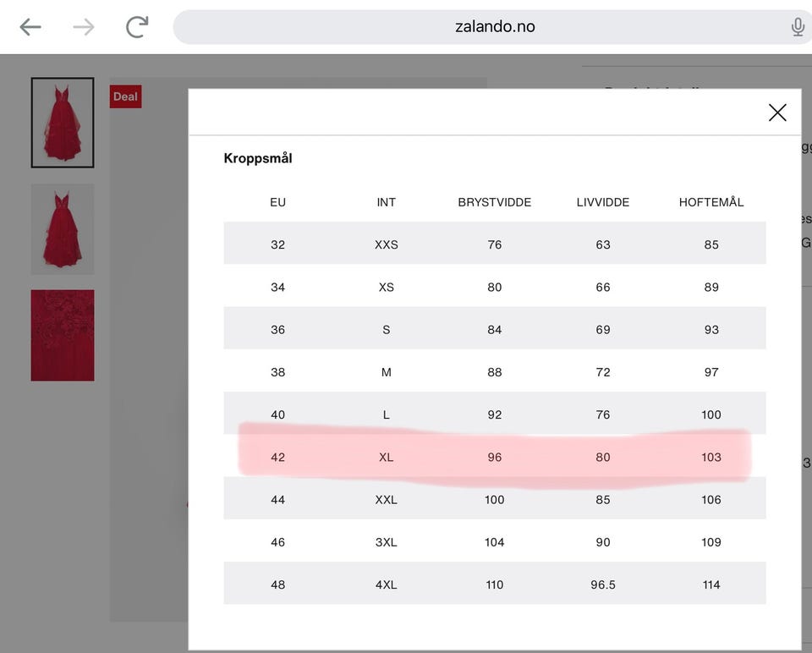Click waist value 85 in XXL row

(603, 499)
